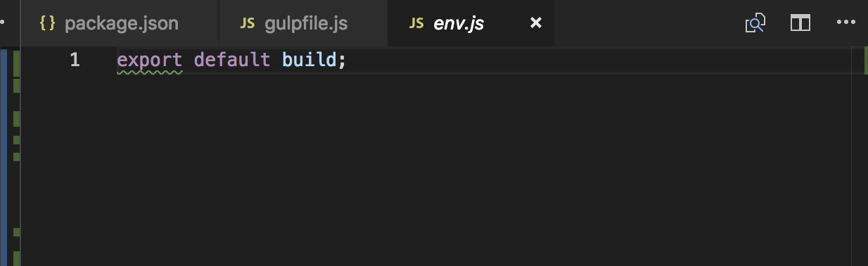Close the env.js tab
The image size is (868, 266).
coord(535,23)
